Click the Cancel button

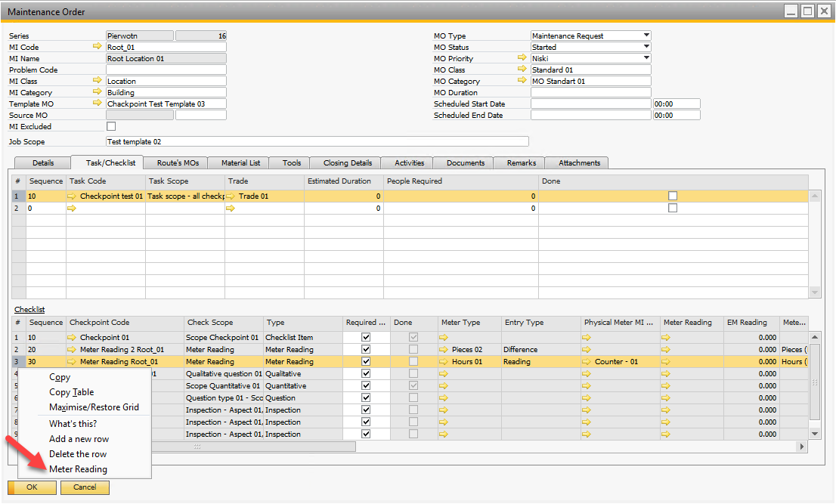point(85,487)
